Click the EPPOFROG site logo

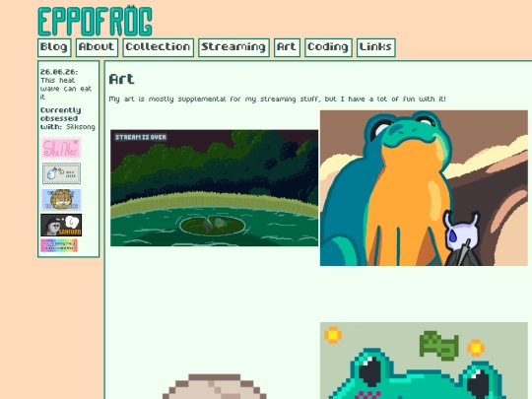pyautogui.click(x=95, y=21)
